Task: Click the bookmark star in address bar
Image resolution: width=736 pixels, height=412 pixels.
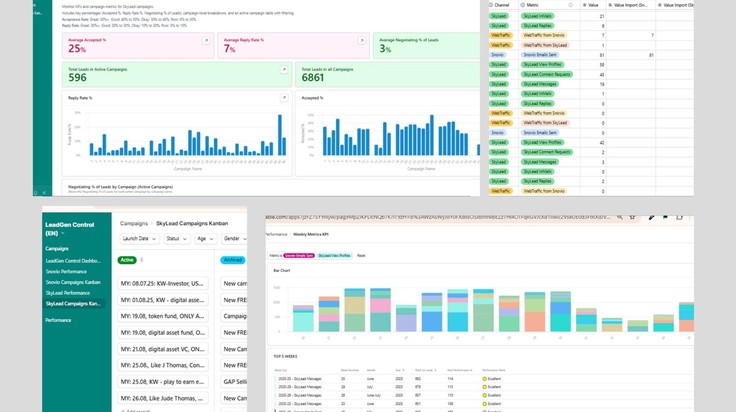Action: coord(632,217)
